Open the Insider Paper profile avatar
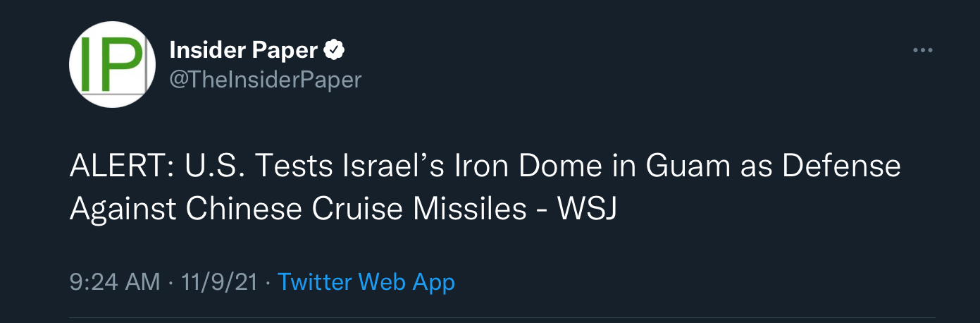Screen dimensions: 980x323 click(x=112, y=64)
